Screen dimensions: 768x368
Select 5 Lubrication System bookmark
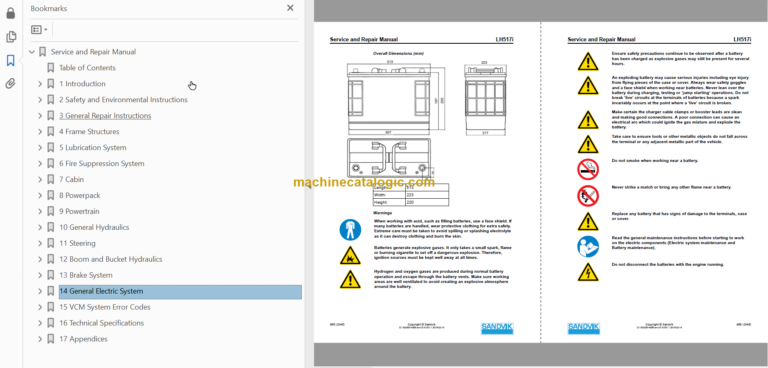pyautogui.click(x=93, y=147)
